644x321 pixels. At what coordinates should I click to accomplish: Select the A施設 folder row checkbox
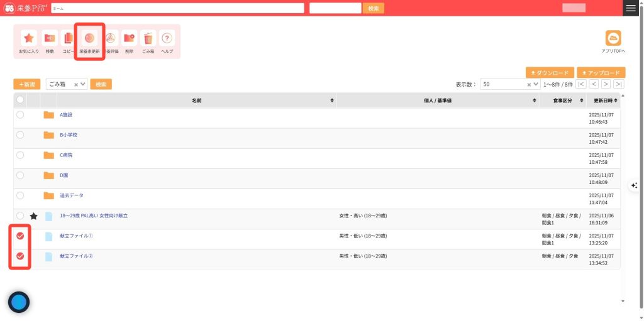tap(20, 115)
